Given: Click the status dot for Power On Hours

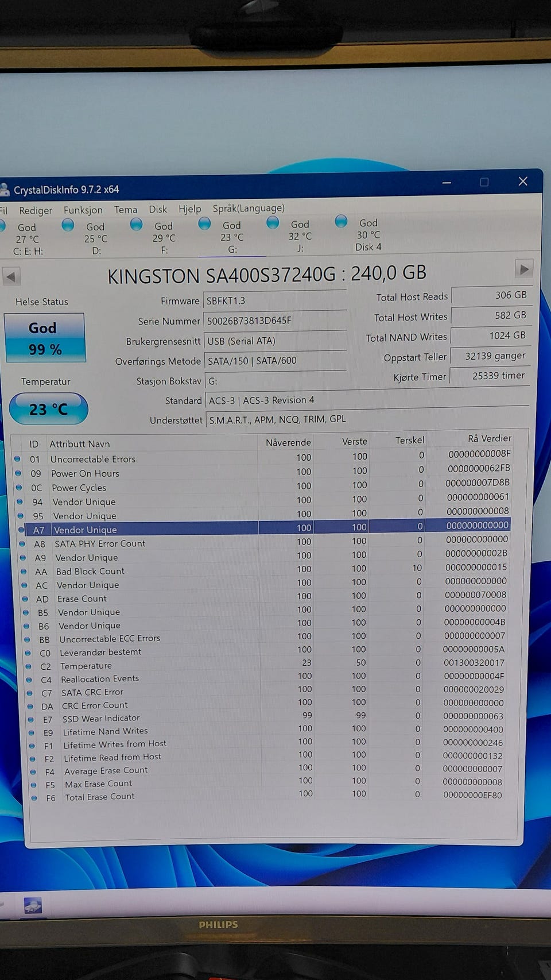Looking at the screenshot, I should coord(18,473).
